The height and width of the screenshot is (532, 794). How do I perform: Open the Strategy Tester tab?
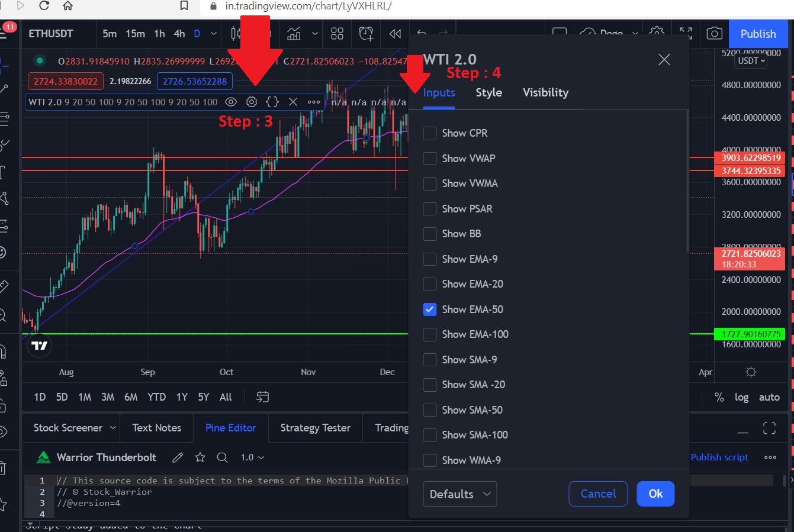pyautogui.click(x=315, y=427)
